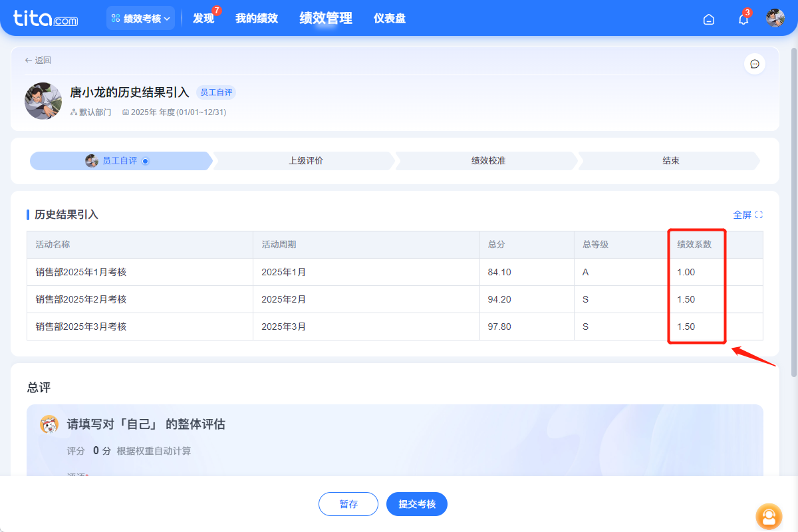Open the comment bubble icon below the navbar
The height and width of the screenshot is (532, 798).
[755, 64]
